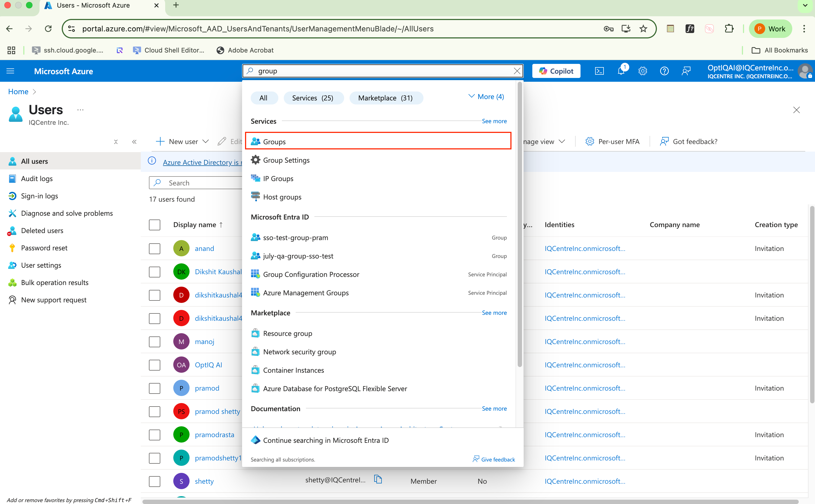Open Chrome's three-dot menu
The width and height of the screenshot is (815, 504).
pos(804,29)
